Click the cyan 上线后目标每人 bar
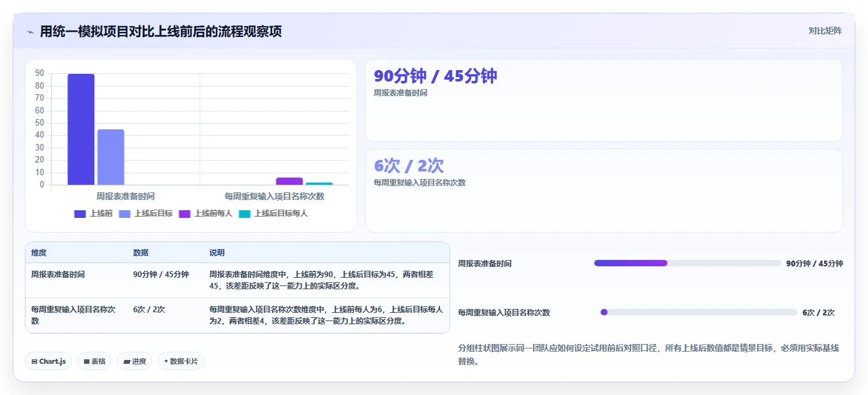Image resolution: width=868 pixels, height=395 pixels. click(x=319, y=184)
